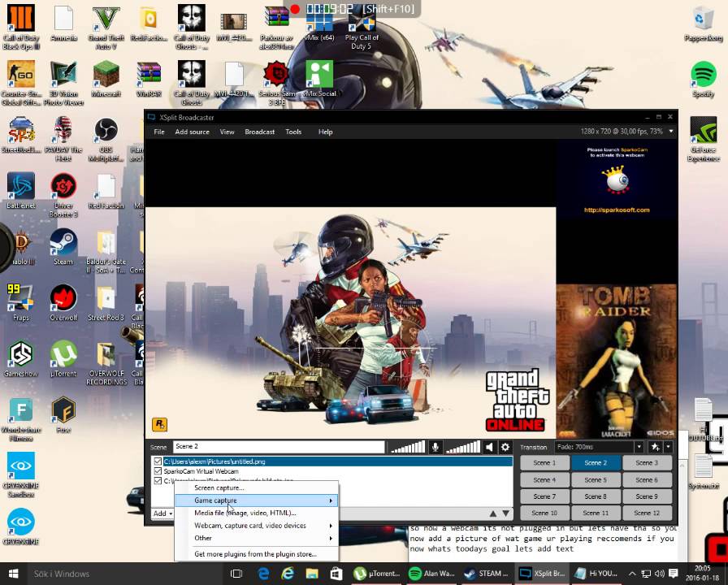This screenshot has width=728, height=585.
Task: Open the File menu in XSplit
Action: point(158,132)
